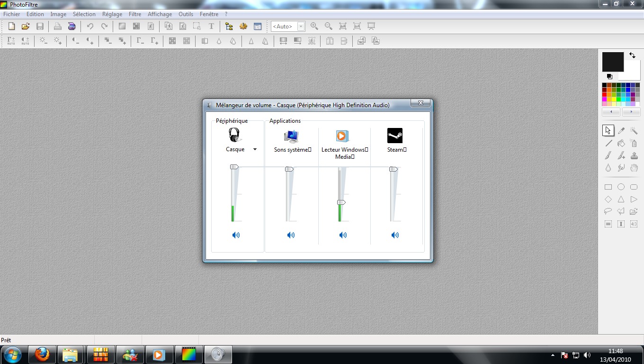Pick the yellow swatch in color palette
644x364 pixels.
pos(614,99)
